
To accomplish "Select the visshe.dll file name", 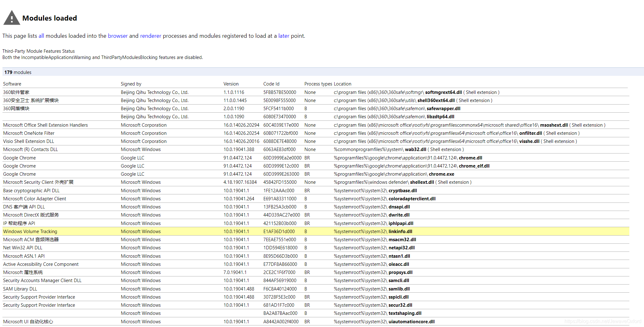I will click(x=529, y=141).
